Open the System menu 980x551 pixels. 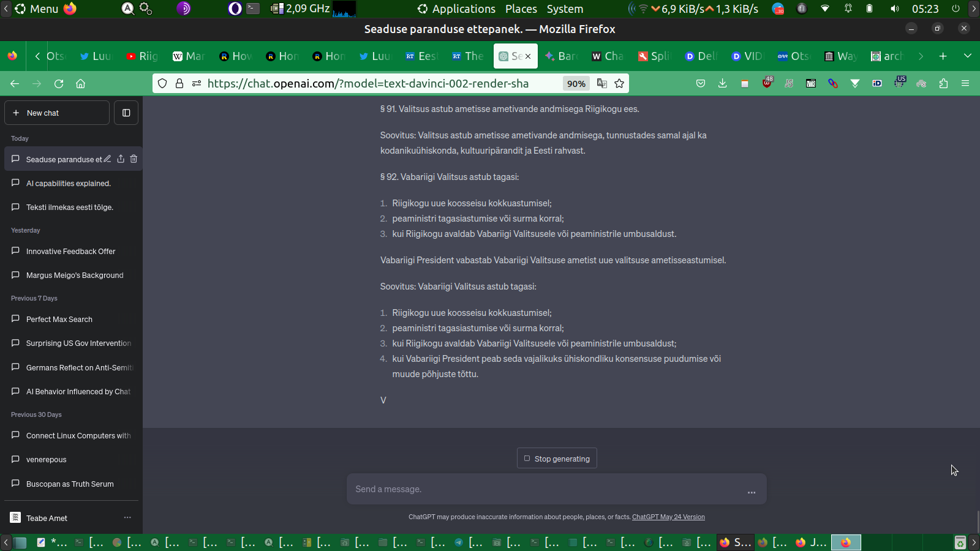coord(565,9)
